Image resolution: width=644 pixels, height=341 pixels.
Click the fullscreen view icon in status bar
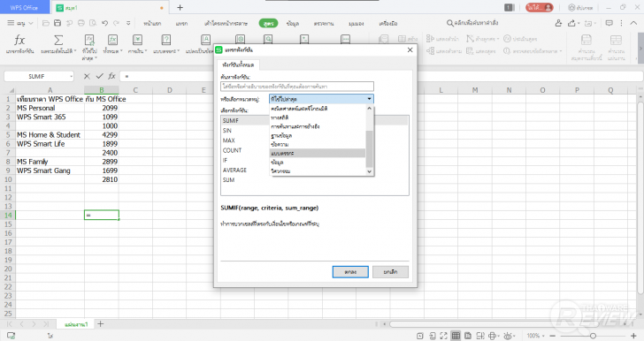click(x=444, y=336)
